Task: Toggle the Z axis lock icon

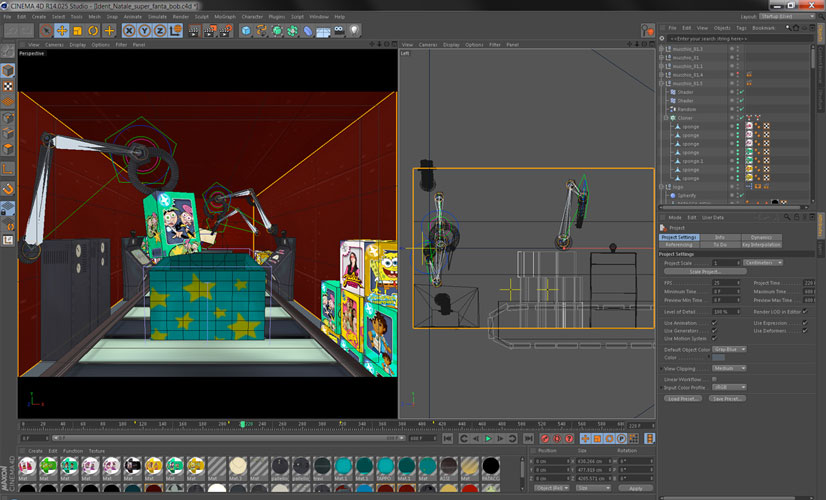Action: point(160,31)
